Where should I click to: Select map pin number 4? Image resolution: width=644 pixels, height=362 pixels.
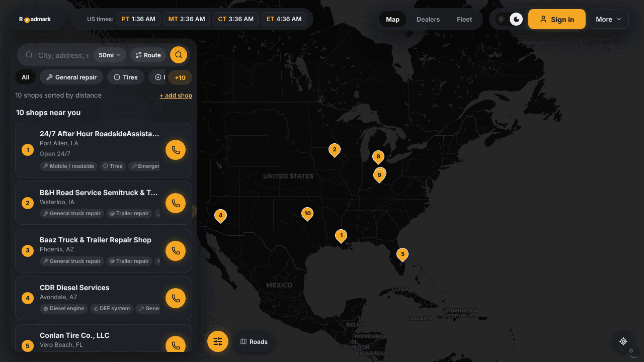click(220, 216)
